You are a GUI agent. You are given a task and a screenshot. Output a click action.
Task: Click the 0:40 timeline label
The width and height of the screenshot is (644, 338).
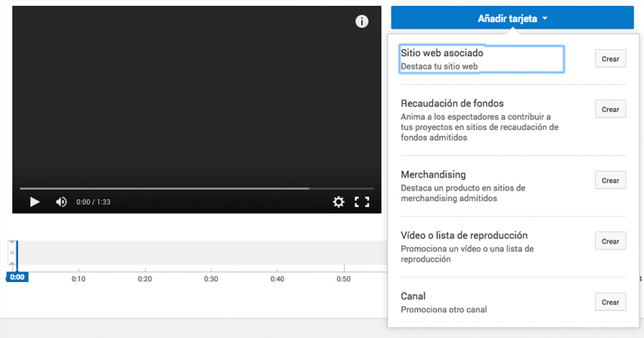277,279
